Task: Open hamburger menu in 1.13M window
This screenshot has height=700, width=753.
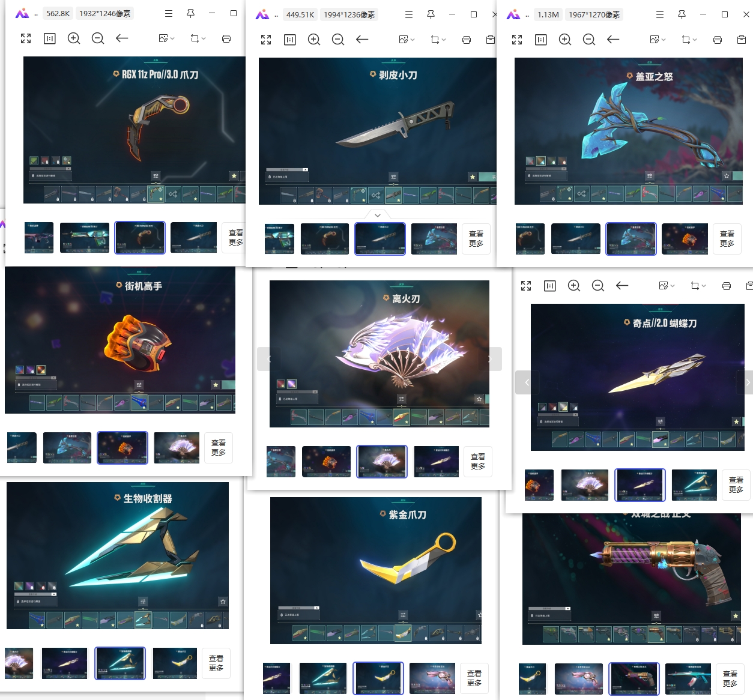Action: click(660, 14)
